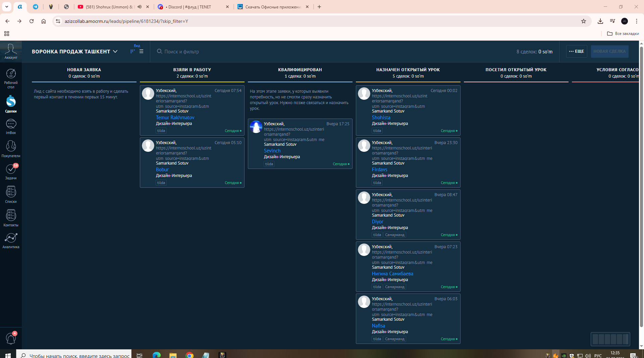Click the КВАЛИФИЦИРОВАН column header

pyautogui.click(x=300, y=70)
